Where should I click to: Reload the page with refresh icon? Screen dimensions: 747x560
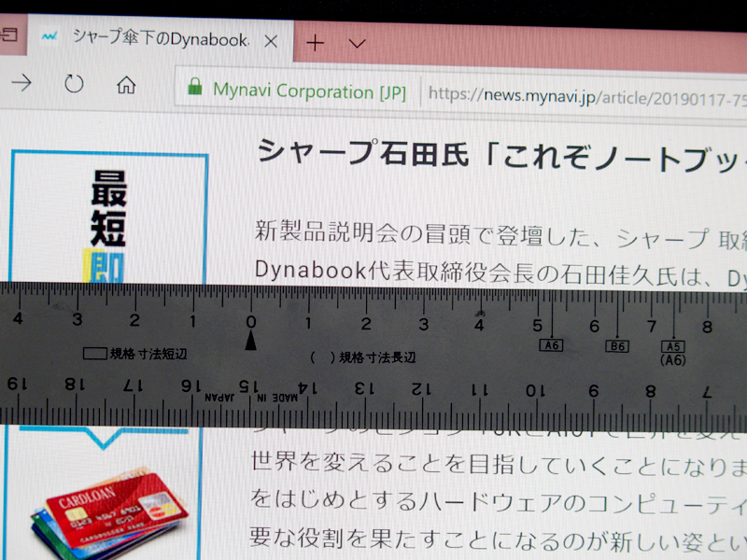(x=74, y=84)
